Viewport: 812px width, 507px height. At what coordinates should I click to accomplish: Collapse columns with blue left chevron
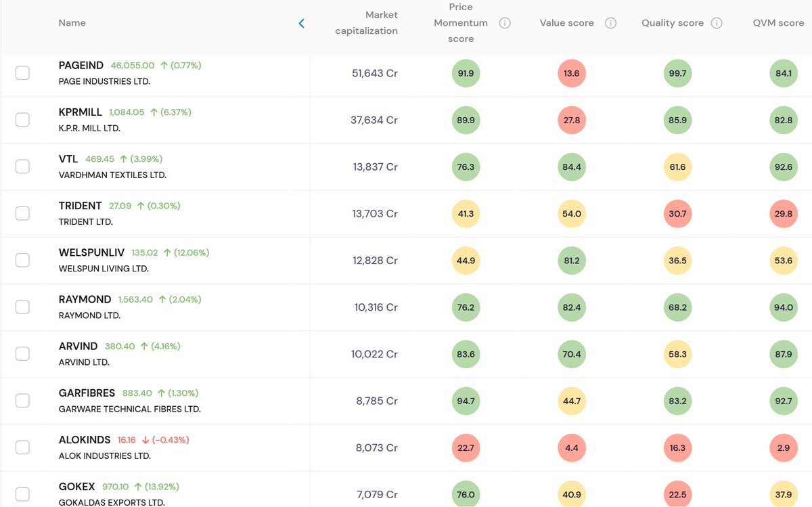coord(301,23)
